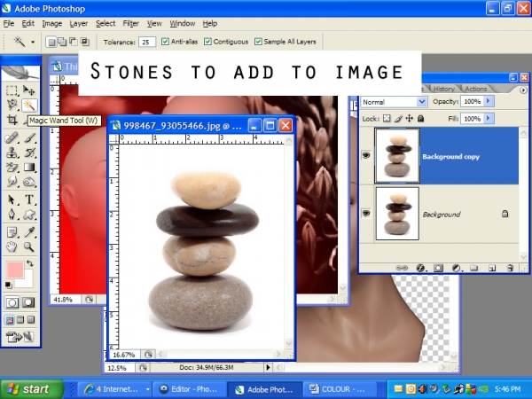Image resolution: width=532 pixels, height=399 pixels.
Task: Select the Blur tool
Action: (x=12, y=182)
